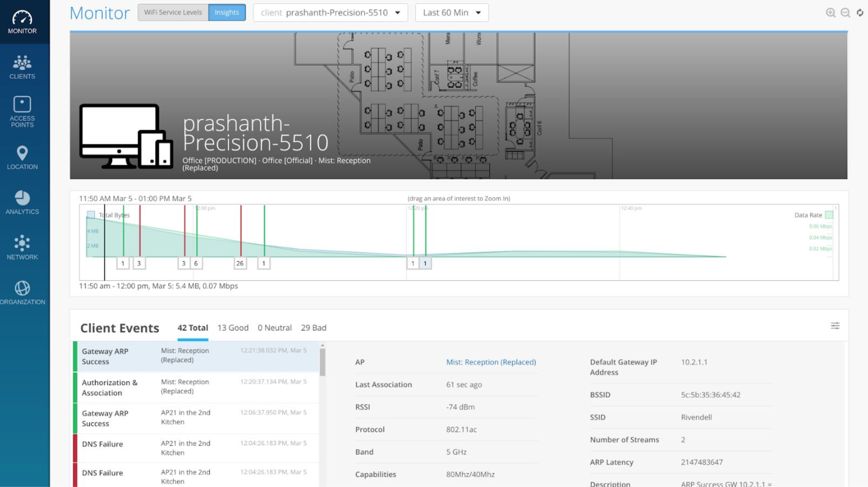Toggle the Data Rate legend swatch
The width and height of the screenshot is (868, 487).
829,215
